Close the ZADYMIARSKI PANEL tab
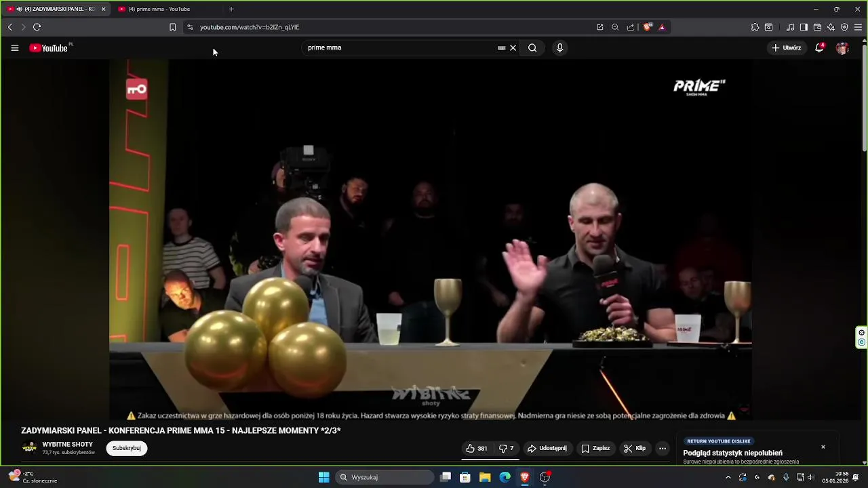 tap(103, 9)
